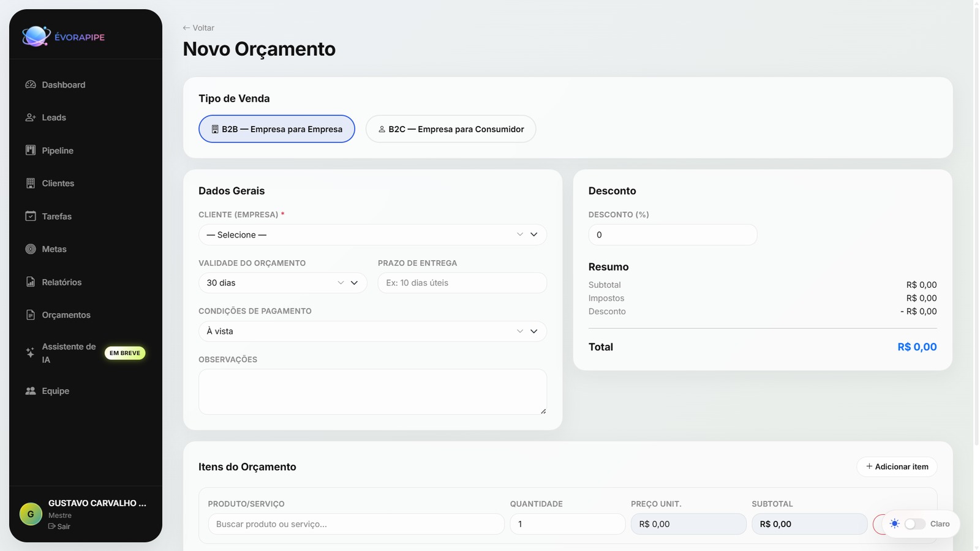Click the Évorapipe planet logo
This screenshot has width=980, height=551.
(36, 37)
